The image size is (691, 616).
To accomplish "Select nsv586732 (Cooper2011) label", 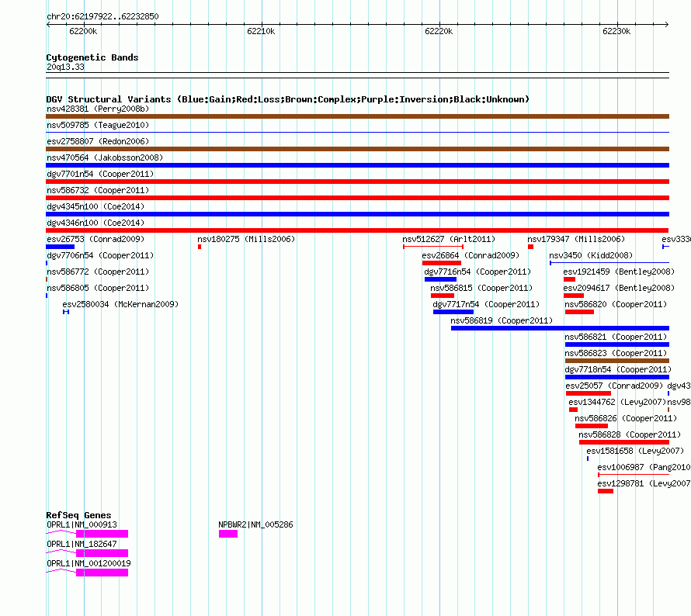I will [x=98, y=190].
